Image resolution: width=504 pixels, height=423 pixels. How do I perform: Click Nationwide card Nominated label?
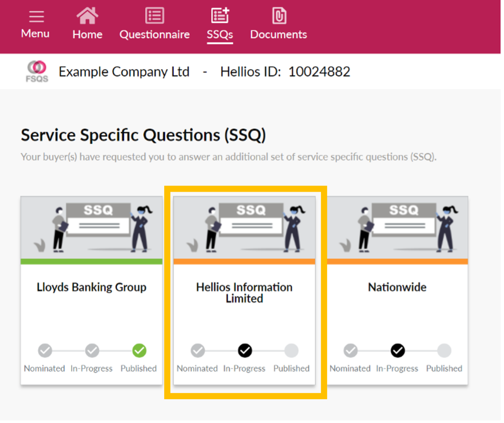point(350,368)
